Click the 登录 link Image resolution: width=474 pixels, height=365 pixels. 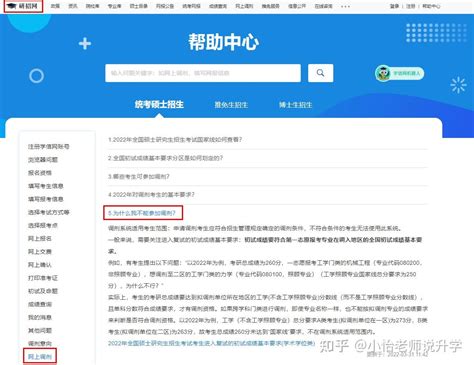pyautogui.click(x=394, y=6)
